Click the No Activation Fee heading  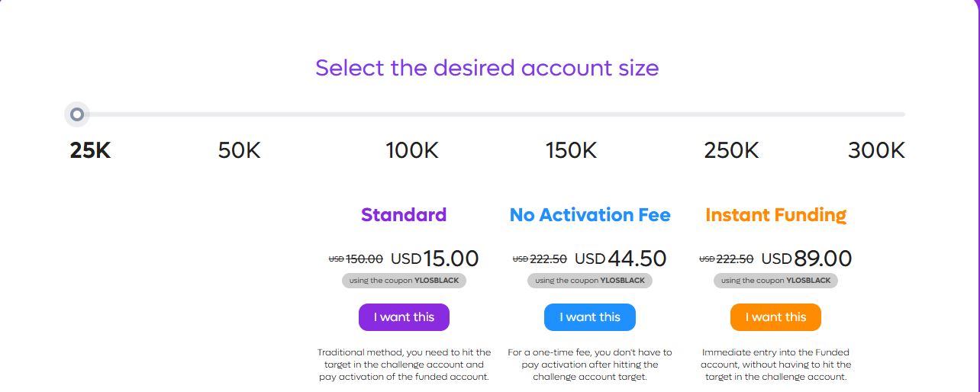(590, 215)
